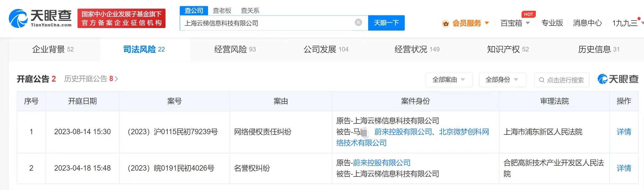644x190 pixels.
Task: Open 详情 for the 2023-08-14 hearing
Action: click(x=624, y=132)
